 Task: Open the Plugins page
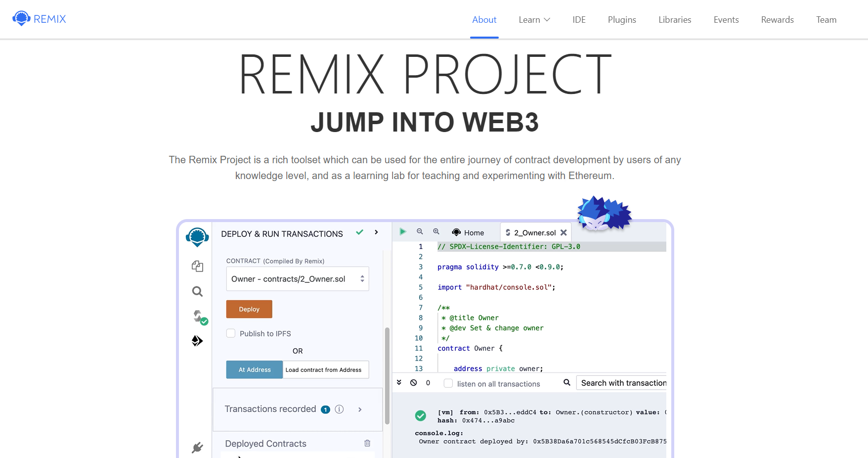(x=622, y=20)
